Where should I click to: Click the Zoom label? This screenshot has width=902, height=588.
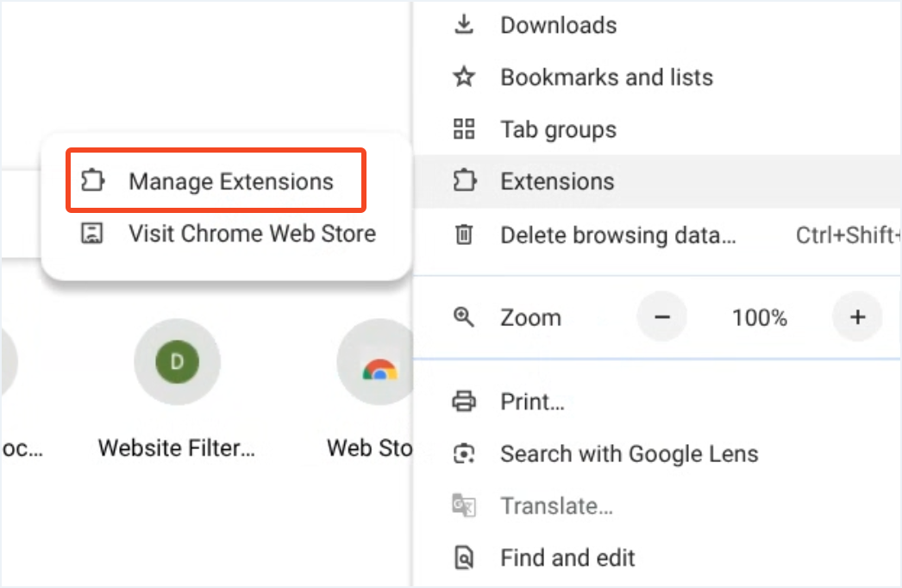tap(530, 317)
